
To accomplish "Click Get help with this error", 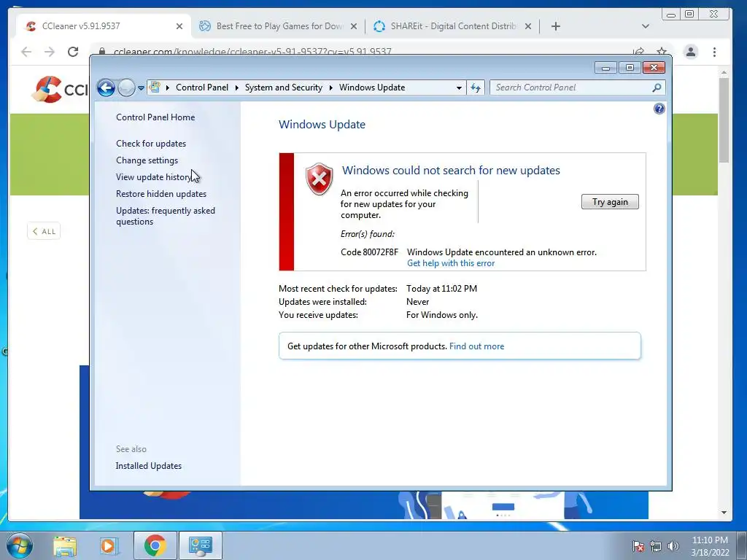I will coord(451,263).
